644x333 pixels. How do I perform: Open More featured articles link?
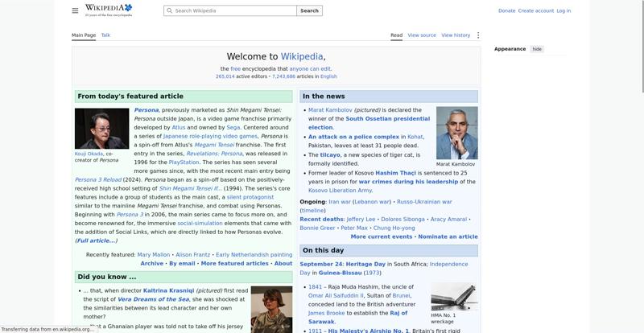coord(234,264)
